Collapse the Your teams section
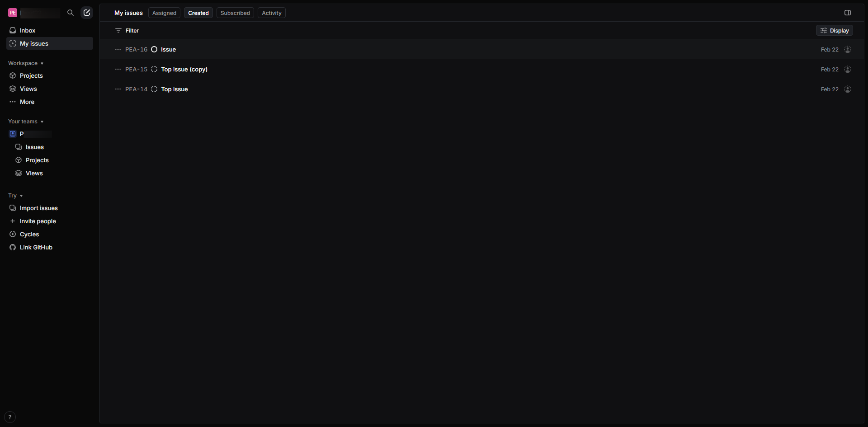Viewport: 868px width, 427px height. pyautogui.click(x=26, y=122)
